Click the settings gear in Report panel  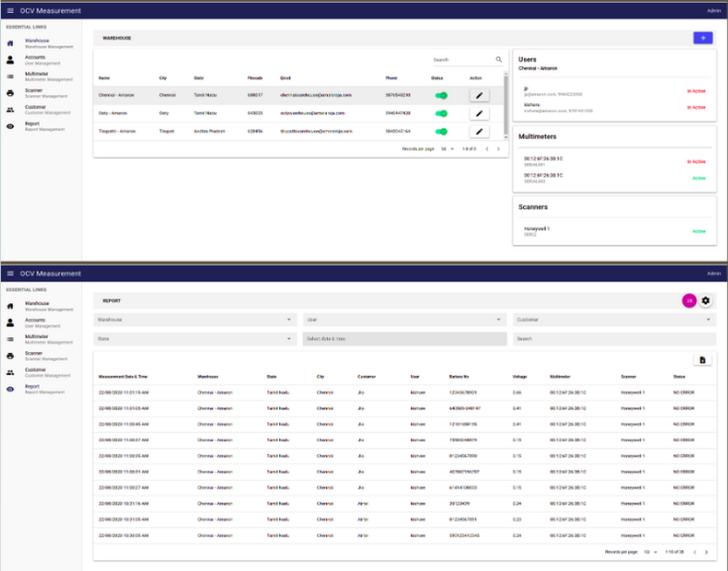pos(706,300)
